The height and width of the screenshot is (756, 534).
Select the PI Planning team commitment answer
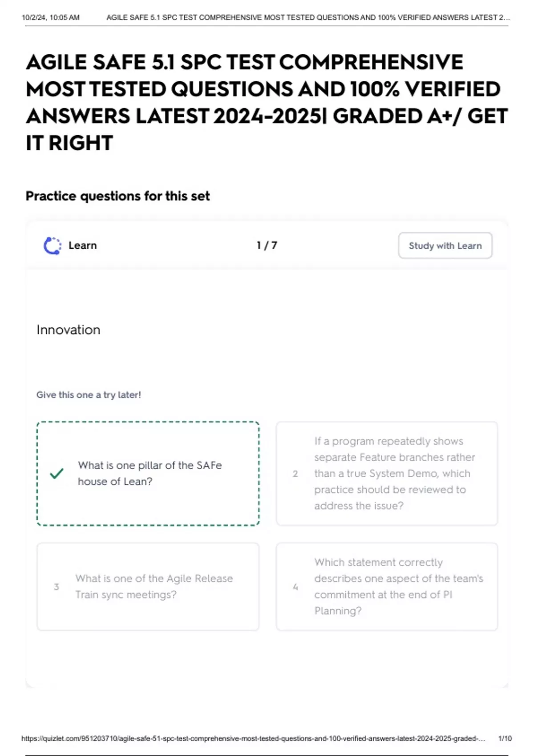[398, 586]
